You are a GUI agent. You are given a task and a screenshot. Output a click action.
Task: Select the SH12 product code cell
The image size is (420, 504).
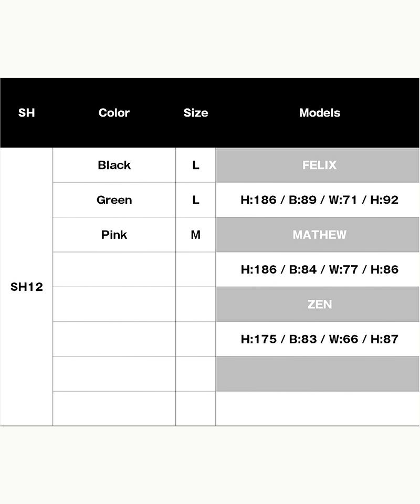coord(26,287)
